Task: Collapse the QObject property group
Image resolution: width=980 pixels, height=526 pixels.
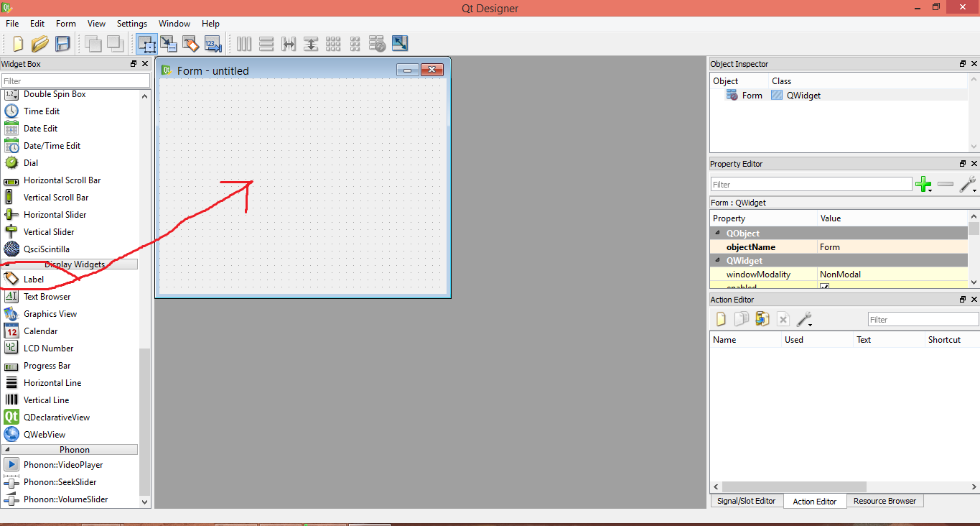Action: [717, 233]
